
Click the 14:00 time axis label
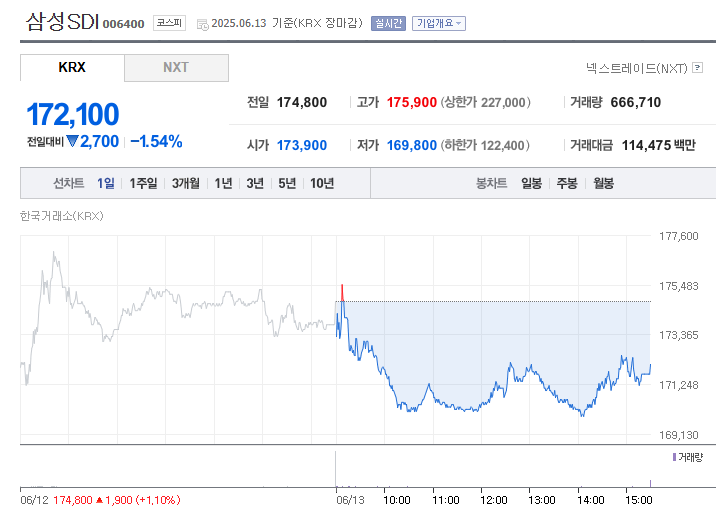click(x=590, y=500)
